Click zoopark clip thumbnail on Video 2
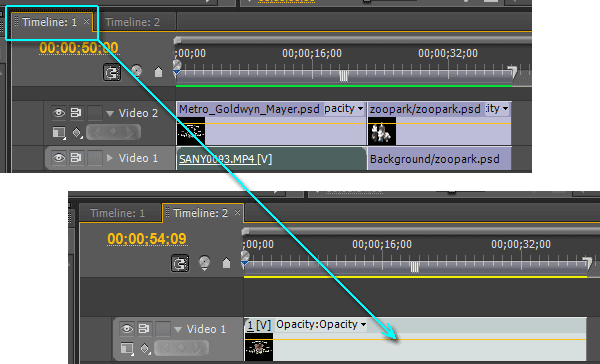The image size is (600, 364). [382, 131]
